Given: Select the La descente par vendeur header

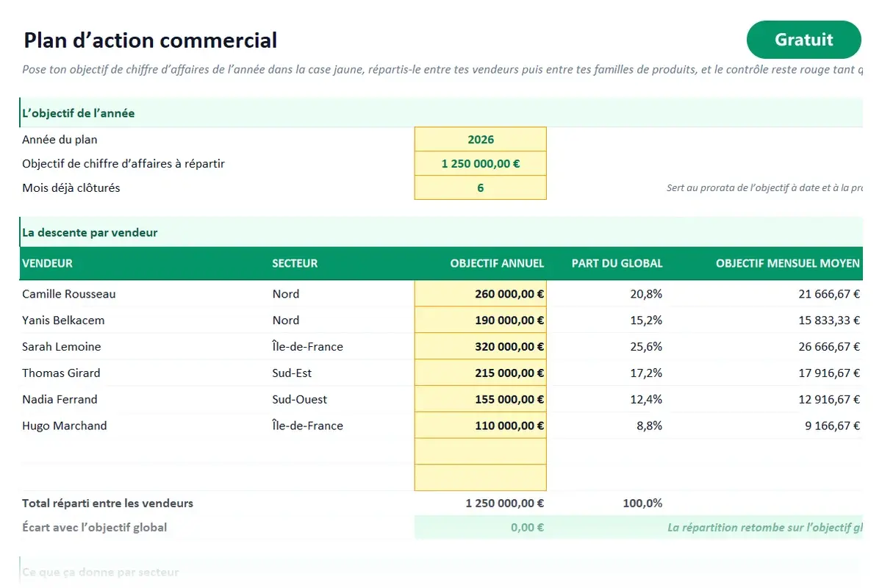Looking at the screenshot, I should [441, 232].
